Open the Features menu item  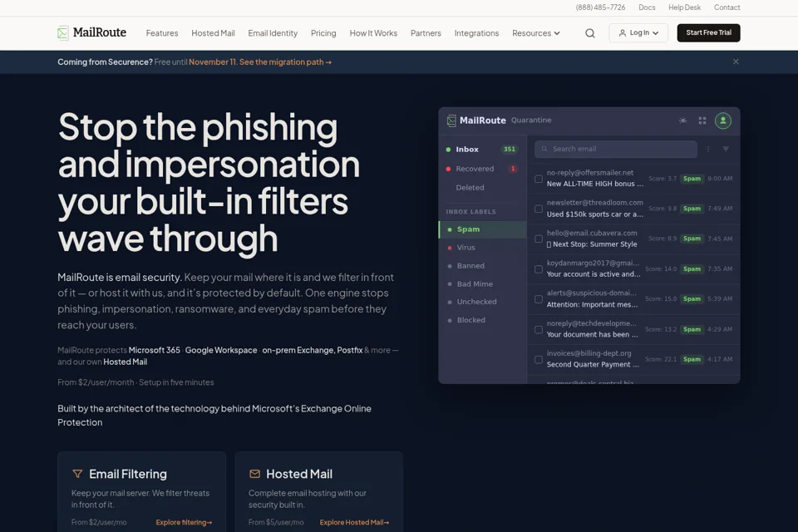click(162, 33)
